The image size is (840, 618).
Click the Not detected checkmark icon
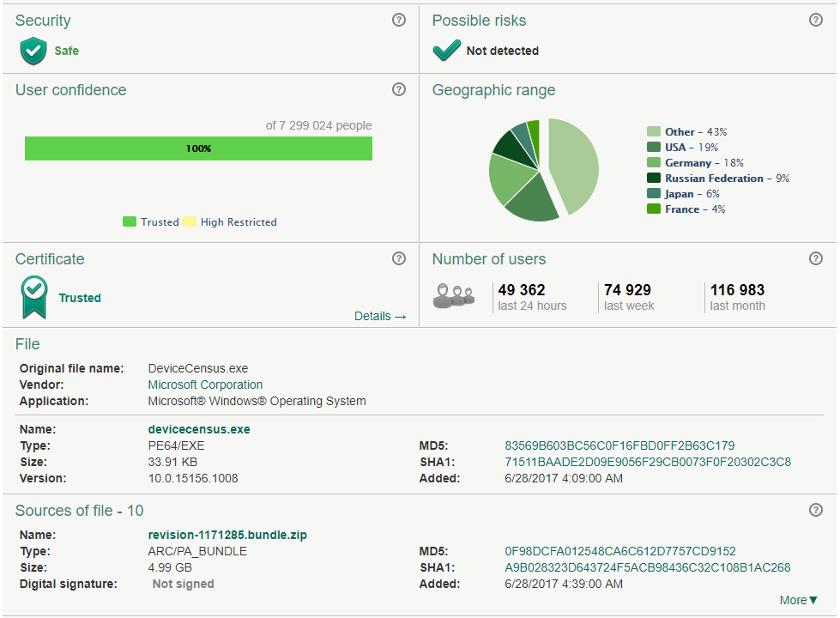coord(446,51)
